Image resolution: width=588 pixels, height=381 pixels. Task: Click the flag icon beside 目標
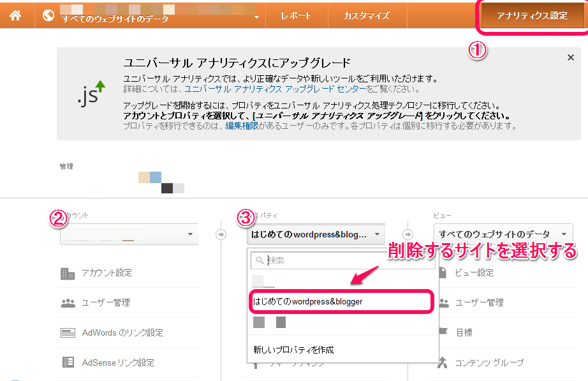click(443, 331)
